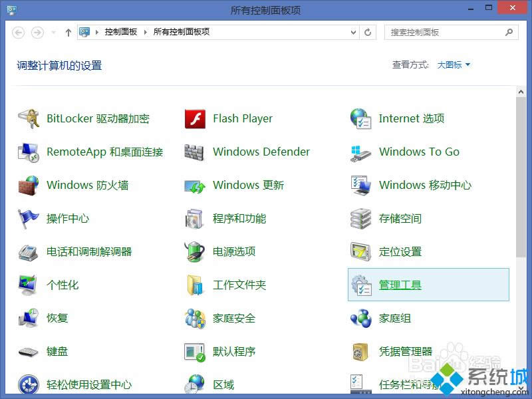This screenshot has width=532, height=399.
Task: Open 管理工具
Action: point(400,285)
